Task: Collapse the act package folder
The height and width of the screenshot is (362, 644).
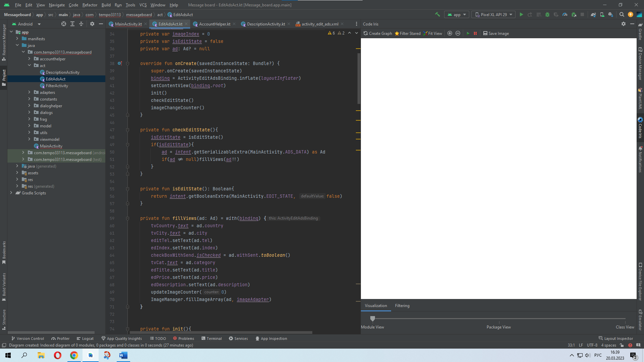Action: (30, 65)
